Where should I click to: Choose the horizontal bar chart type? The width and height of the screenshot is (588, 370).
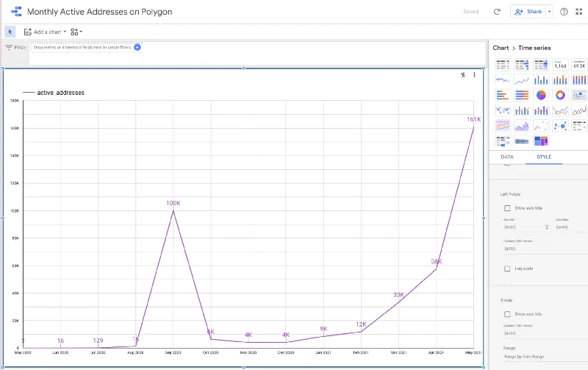click(503, 96)
